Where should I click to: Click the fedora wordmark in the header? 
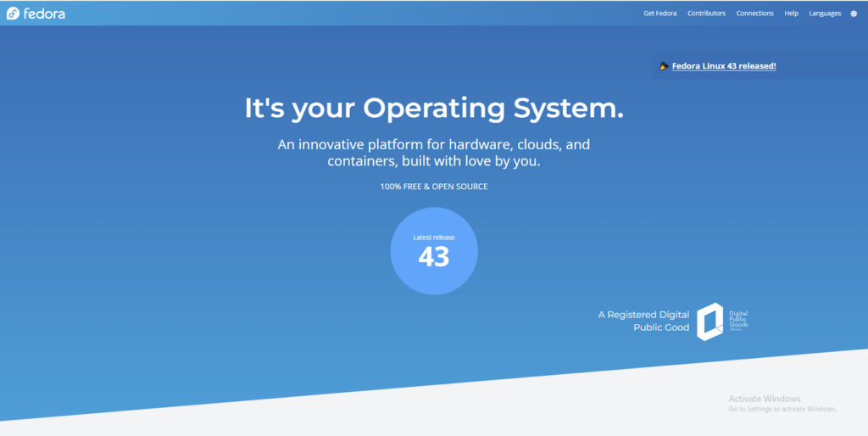[44, 14]
